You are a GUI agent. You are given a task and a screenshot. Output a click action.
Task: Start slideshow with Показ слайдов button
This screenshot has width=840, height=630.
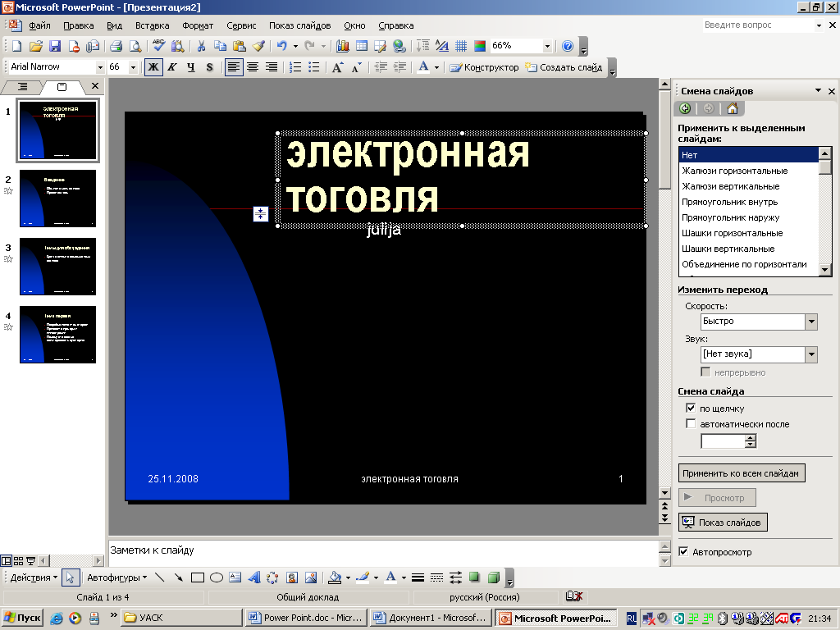tap(723, 523)
